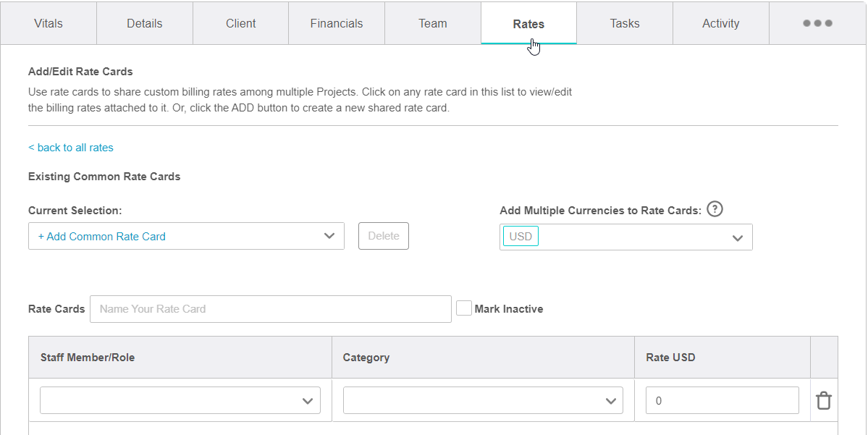Switch to the Activity tab
Screen dimensions: 868x435
[x=721, y=23]
